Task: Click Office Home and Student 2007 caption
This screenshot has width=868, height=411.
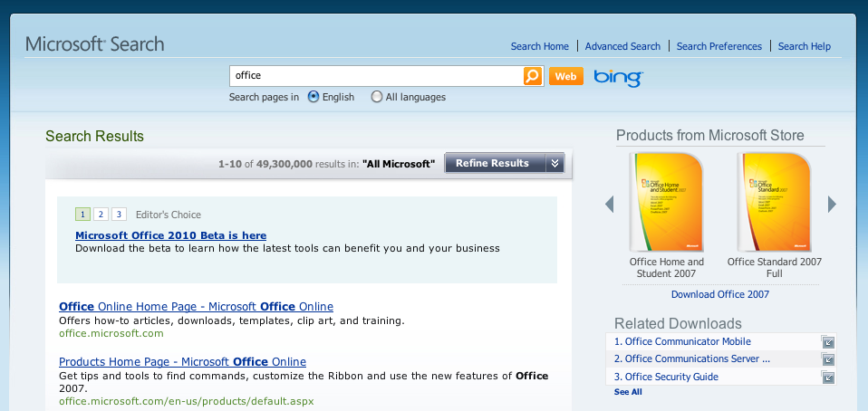Action: [x=667, y=268]
